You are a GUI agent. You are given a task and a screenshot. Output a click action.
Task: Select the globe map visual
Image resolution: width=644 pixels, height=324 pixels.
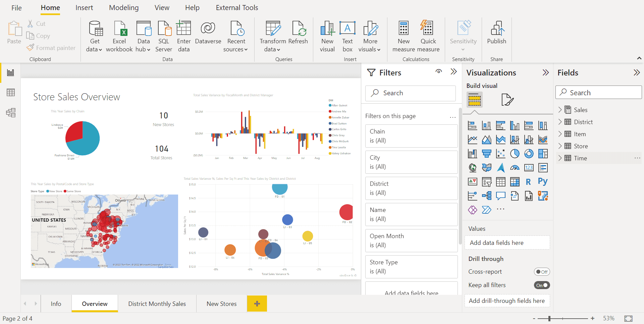[472, 167]
